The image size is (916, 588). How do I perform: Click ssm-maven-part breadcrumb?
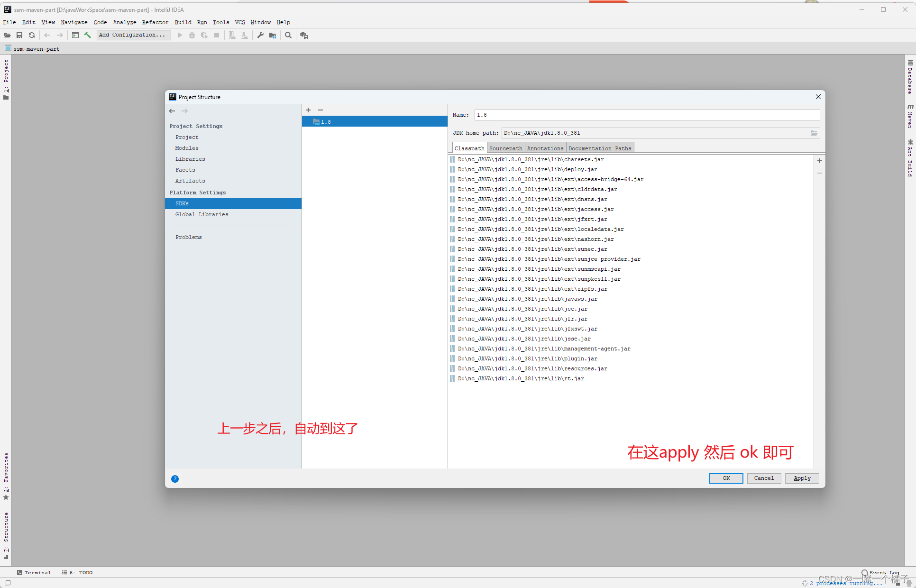[x=32, y=49]
